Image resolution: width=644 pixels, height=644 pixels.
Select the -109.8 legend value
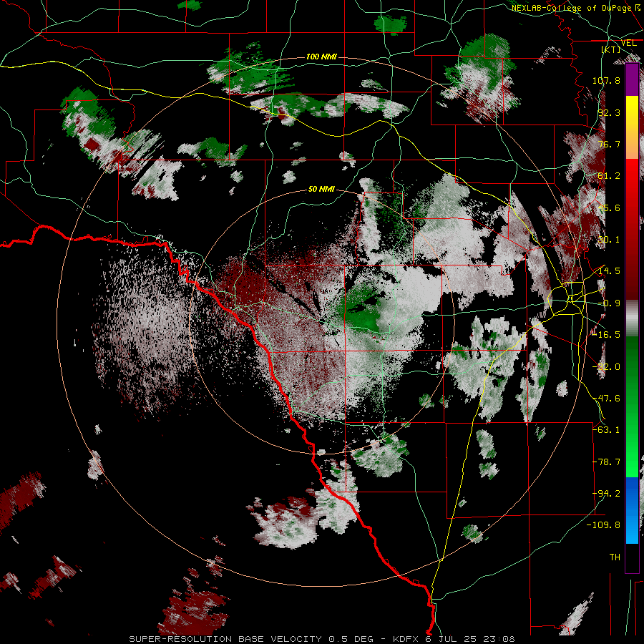pos(604,525)
